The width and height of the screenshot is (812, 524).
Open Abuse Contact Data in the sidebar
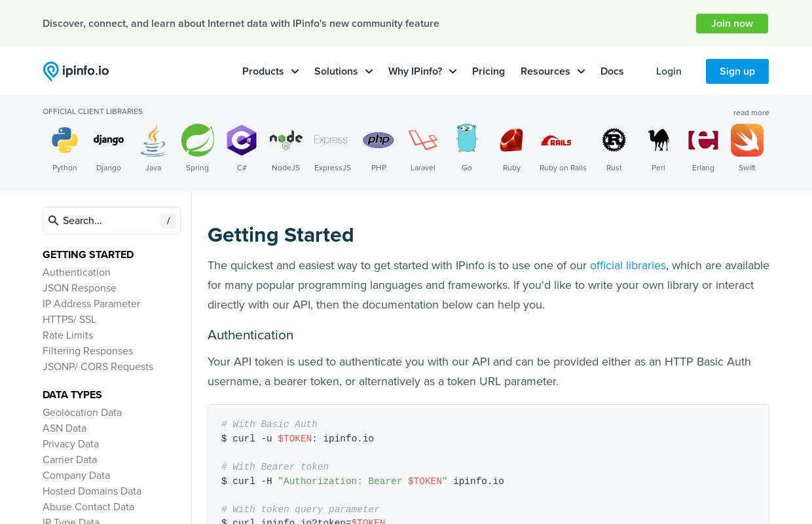click(88, 507)
